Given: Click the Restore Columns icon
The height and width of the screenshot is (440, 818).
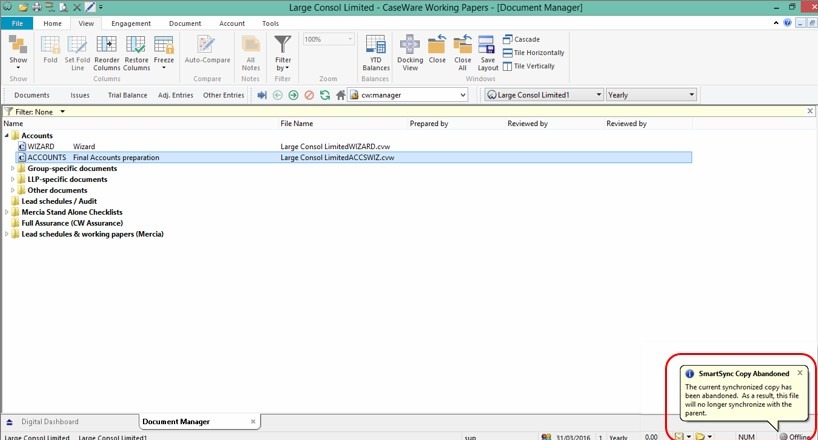Looking at the screenshot, I should tap(136, 50).
